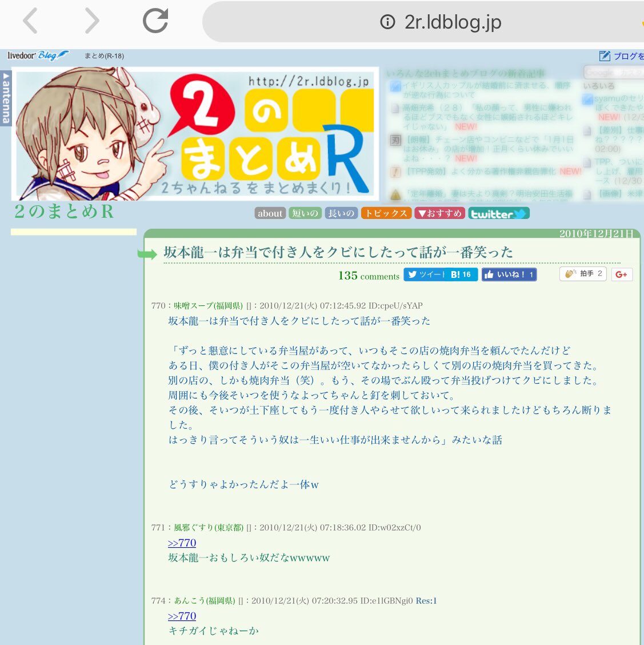
Task: Open the article title 坂本龍一は弁当で付き人を
Action: click(x=338, y=252)
